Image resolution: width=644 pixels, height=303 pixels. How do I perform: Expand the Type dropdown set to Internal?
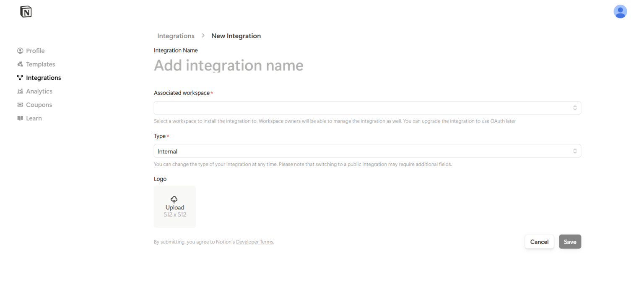coord(367,151)
